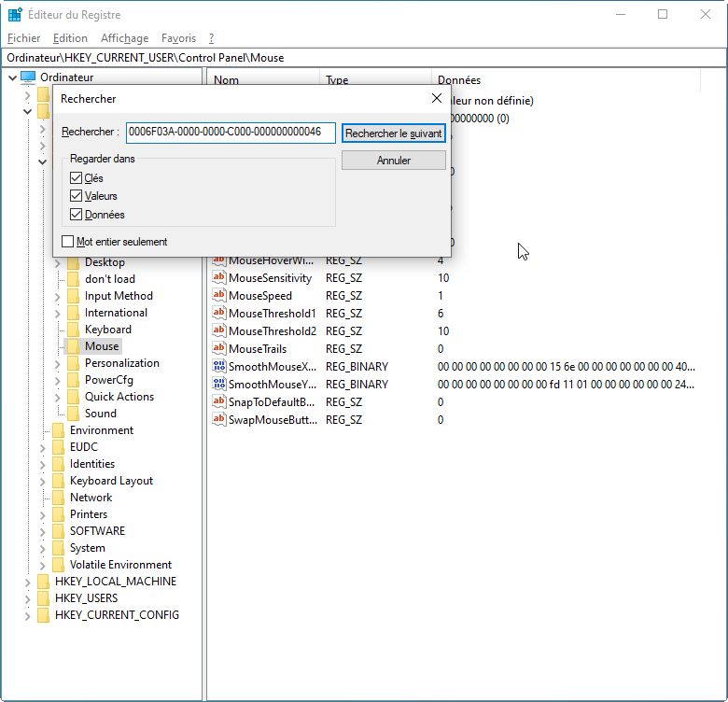Click the Rechercher search text field
The height and width of the screenshot is (702, 728).
click(230, 133)
